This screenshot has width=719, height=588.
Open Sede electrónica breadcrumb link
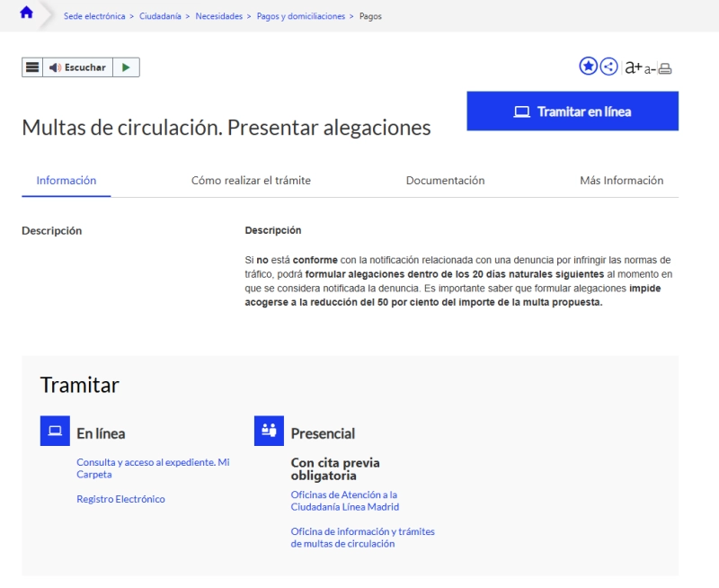pos(93,16)
